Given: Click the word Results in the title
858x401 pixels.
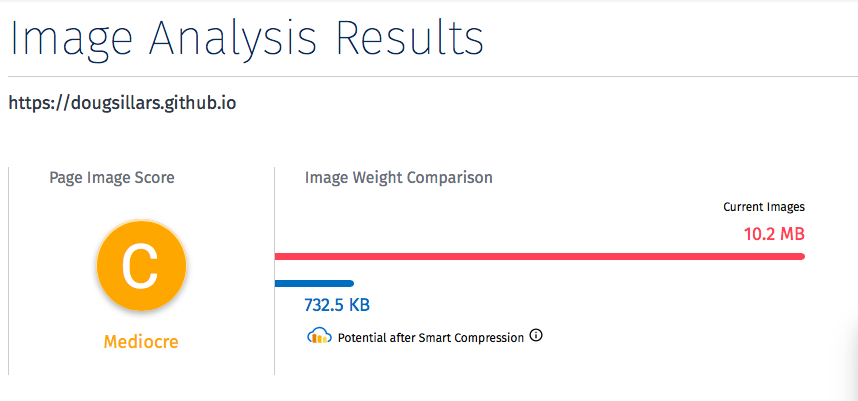Looking at the screenshot, I should (410, 38).
